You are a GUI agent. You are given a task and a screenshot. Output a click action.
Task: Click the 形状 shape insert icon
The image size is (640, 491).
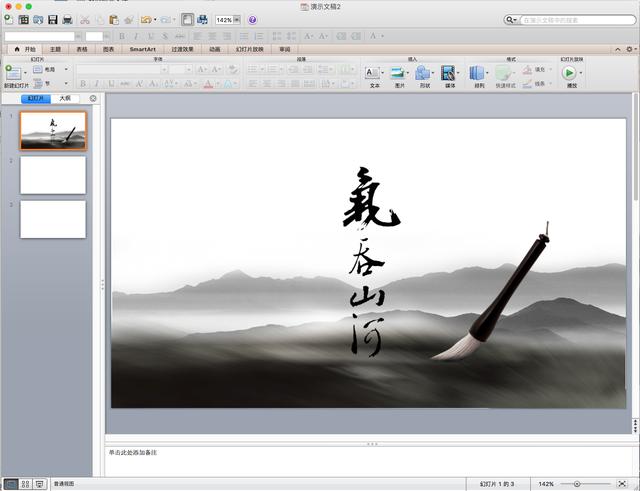click(x=422, y=73)
